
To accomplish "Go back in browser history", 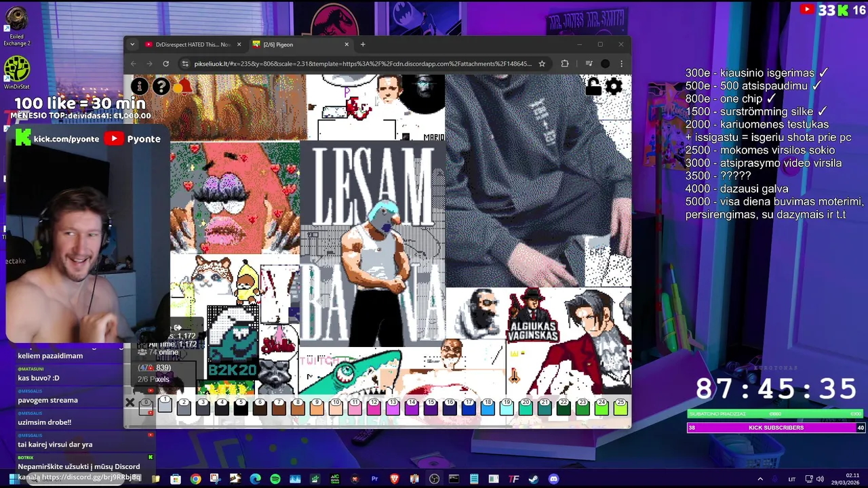I will click(x=134, y=64).
